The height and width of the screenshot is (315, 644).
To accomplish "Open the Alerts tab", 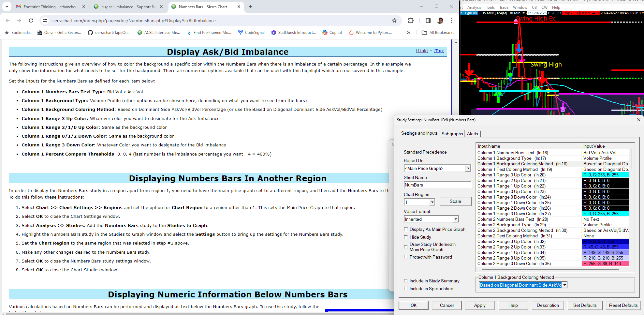I will coord(472,134).
